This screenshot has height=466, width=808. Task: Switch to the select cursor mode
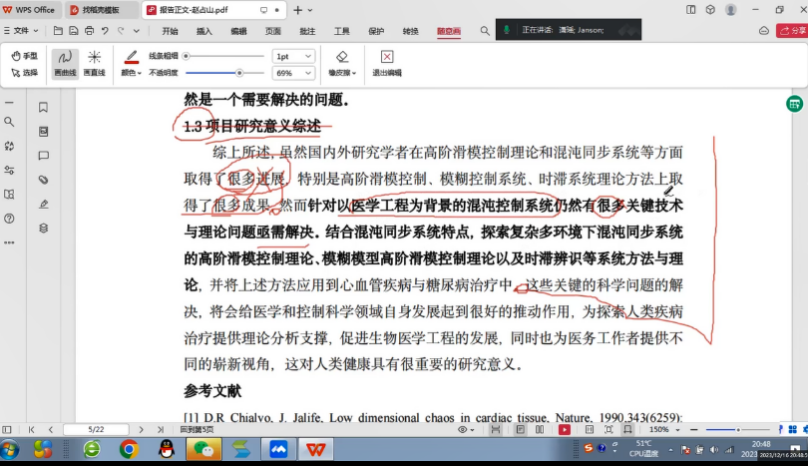click(x=25, y=73)
